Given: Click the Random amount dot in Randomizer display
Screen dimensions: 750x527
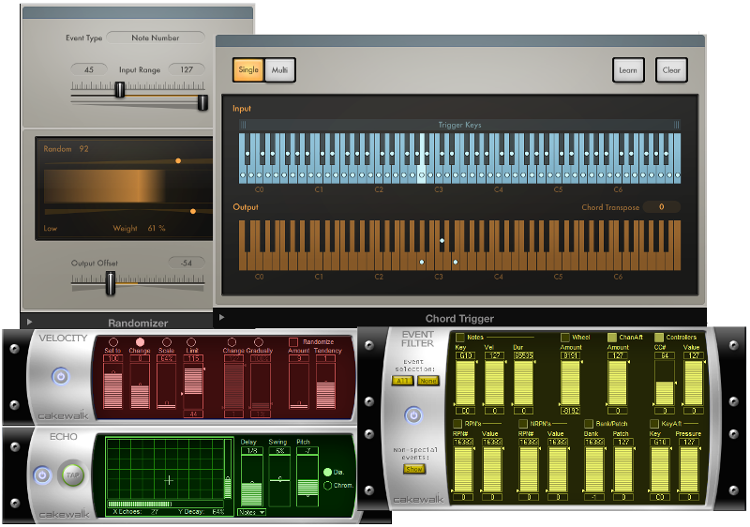Looking at the screenshot, I should point(178,161).
